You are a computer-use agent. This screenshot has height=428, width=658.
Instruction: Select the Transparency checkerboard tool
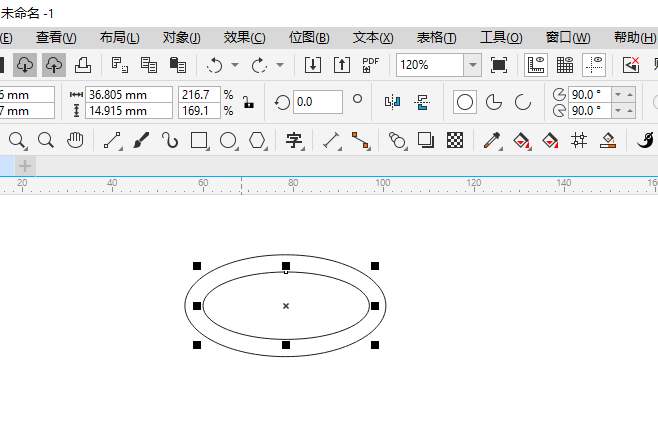pyautogui.click(x=455, y=140)
